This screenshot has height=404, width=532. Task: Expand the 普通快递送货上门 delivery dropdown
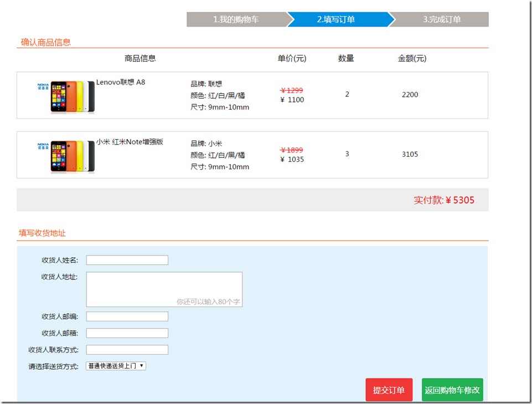116,366
